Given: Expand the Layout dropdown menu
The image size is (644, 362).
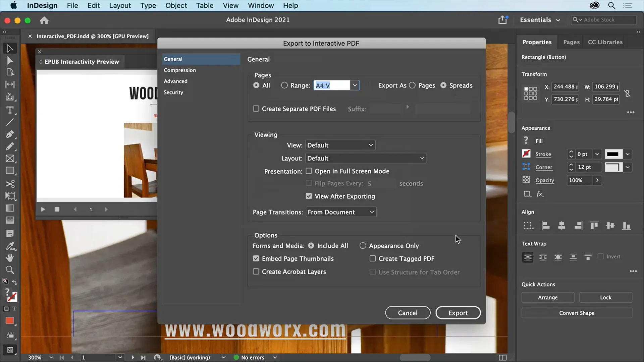Looking at the screenshot, I should (x=365, y=158).
